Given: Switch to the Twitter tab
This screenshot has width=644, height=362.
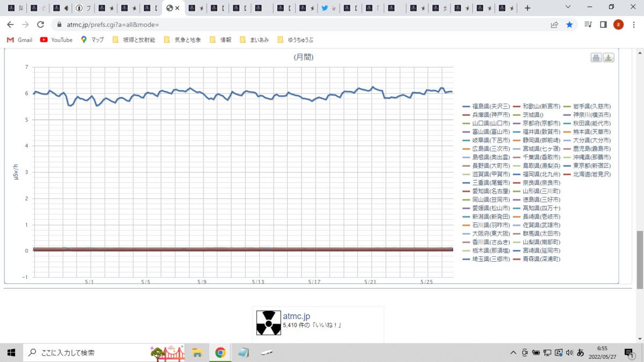Looking at the screenshot, I should tap(328, 8).
